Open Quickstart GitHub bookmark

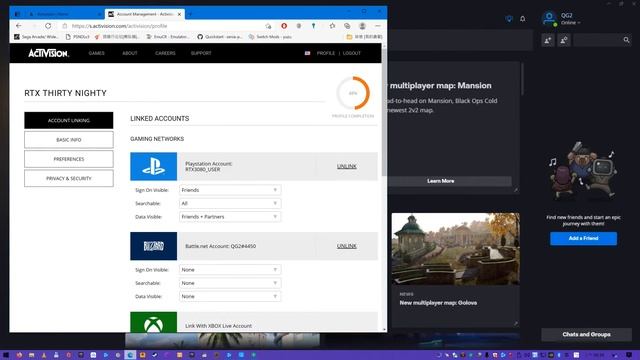(x=220, y=37)
